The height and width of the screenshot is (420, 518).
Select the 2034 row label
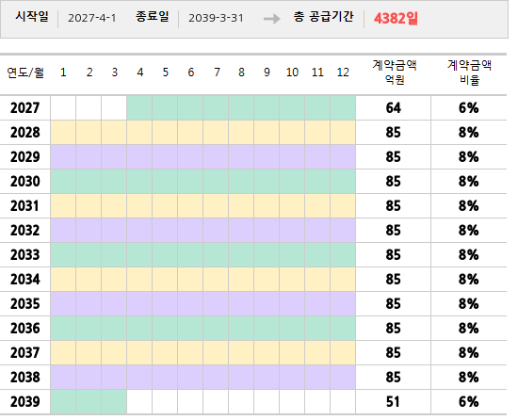(25, 279)
